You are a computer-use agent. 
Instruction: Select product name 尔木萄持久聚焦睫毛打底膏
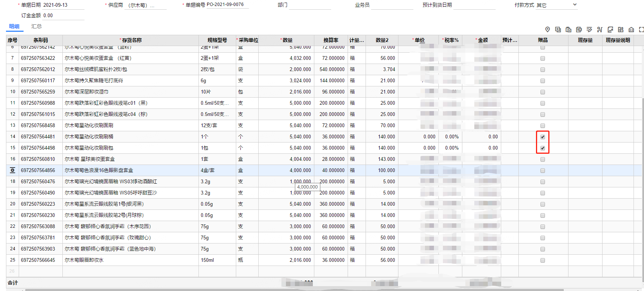(x=130, y=80)
